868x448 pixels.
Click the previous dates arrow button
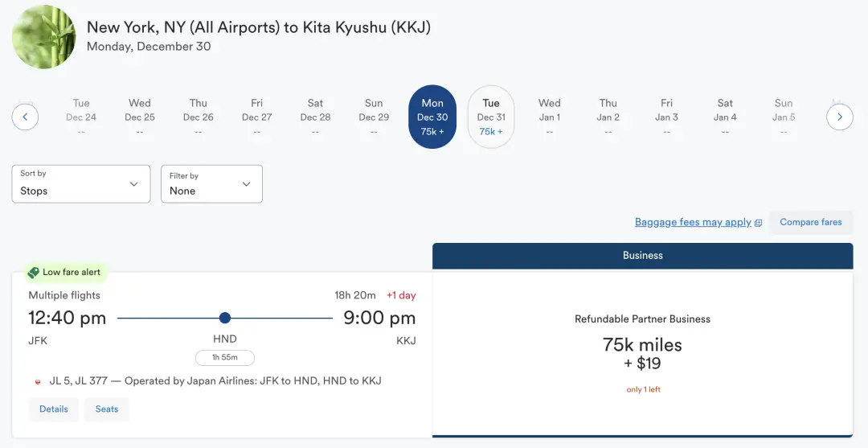point(25,117)
